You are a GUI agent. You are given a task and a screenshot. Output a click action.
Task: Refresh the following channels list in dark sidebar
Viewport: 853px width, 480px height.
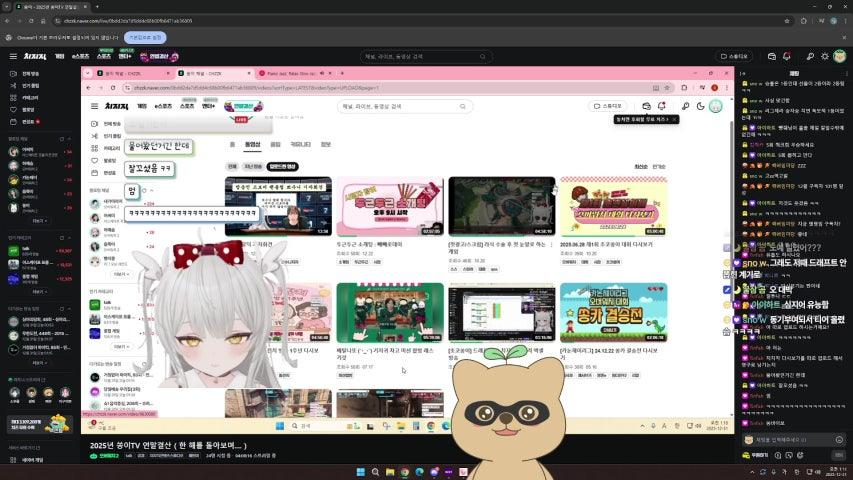pos(61,139)
